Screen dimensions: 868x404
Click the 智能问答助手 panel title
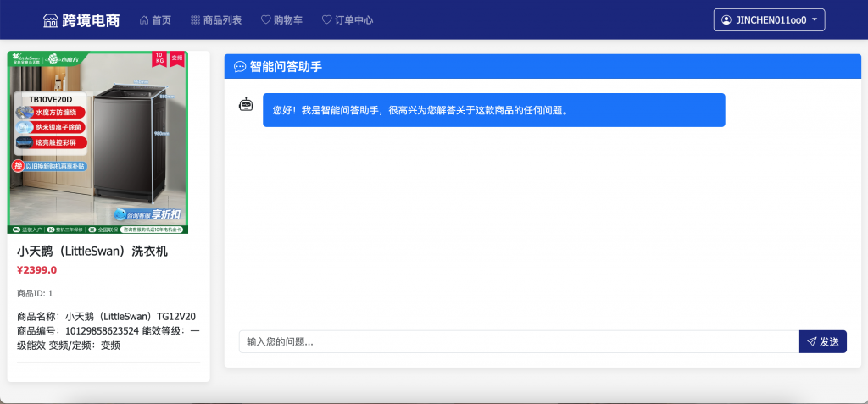(286, 67)
